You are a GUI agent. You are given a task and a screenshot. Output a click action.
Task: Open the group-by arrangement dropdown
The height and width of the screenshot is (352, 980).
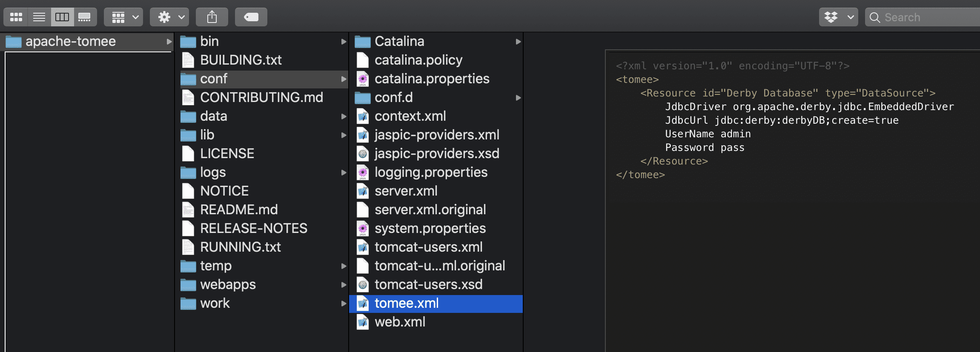(x=124, y=17)
